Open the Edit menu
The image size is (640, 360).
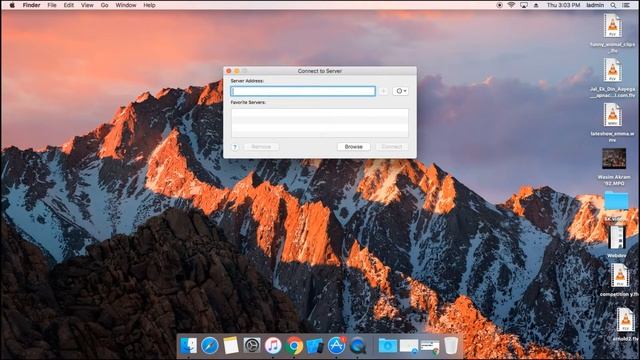click(x=69, y=5)
